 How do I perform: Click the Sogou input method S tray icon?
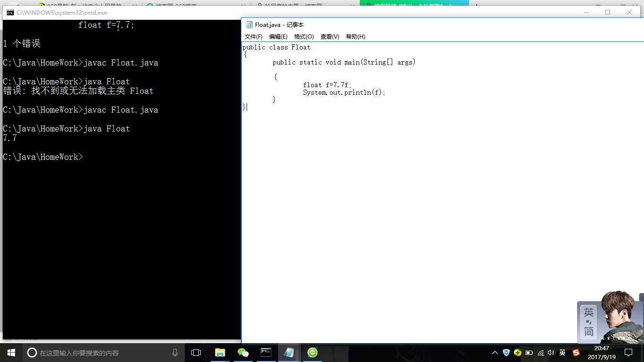[x=576, y=353]
